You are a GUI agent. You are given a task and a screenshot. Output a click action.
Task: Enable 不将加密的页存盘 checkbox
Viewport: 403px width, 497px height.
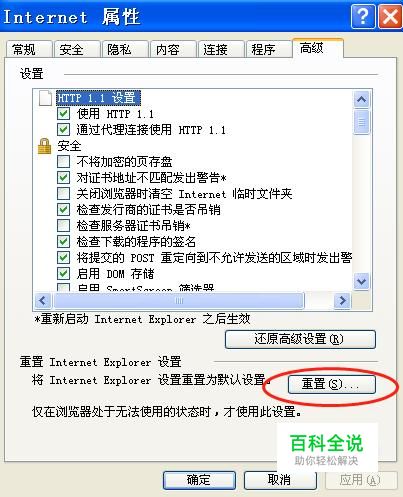[63, 162]
